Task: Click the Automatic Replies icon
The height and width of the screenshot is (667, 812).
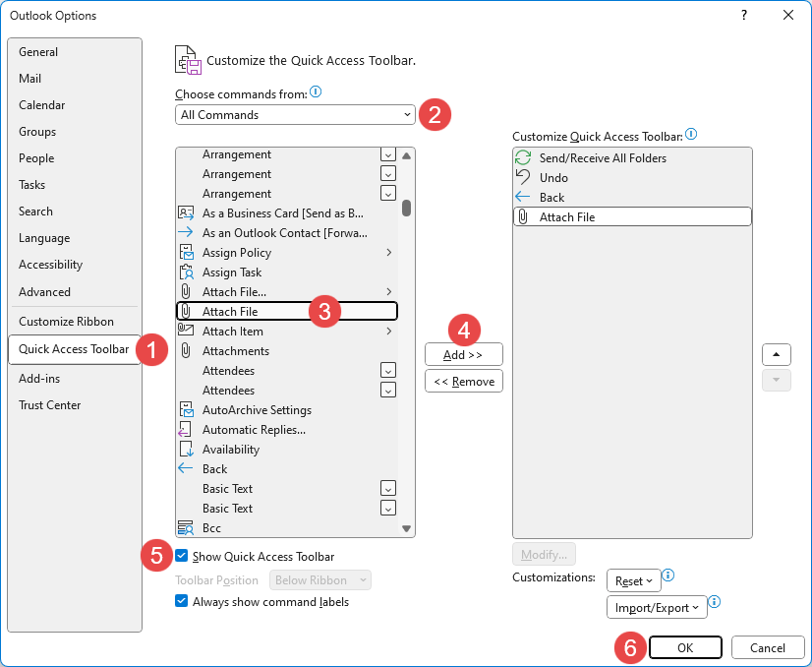Action: click(185, 430)
